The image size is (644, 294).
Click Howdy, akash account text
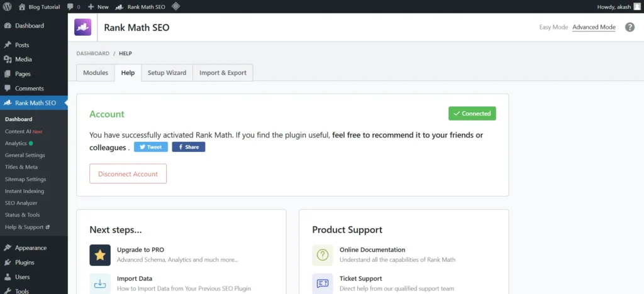(614, 7)
